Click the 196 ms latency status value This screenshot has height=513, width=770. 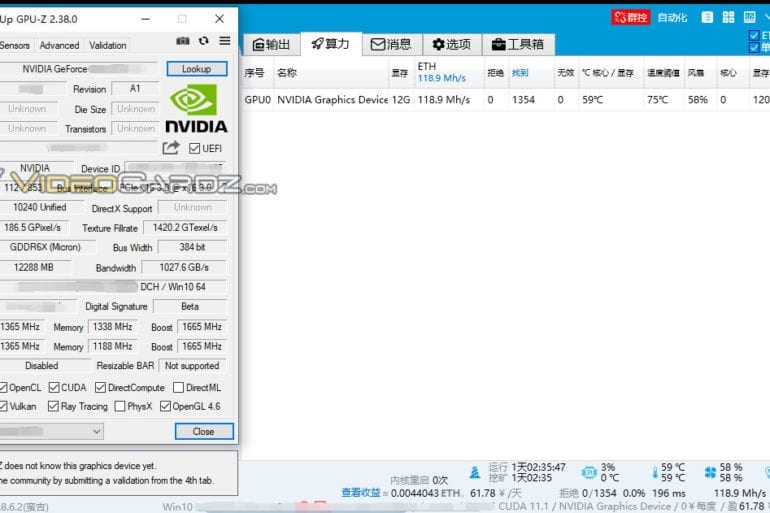pyautogui.click(x=669, y=493)
